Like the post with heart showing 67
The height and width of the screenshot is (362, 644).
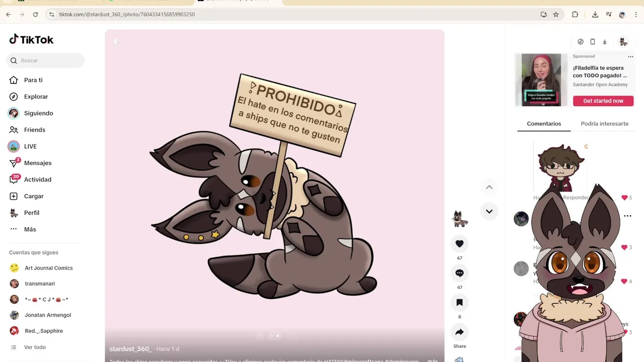(x=459, y=244)
